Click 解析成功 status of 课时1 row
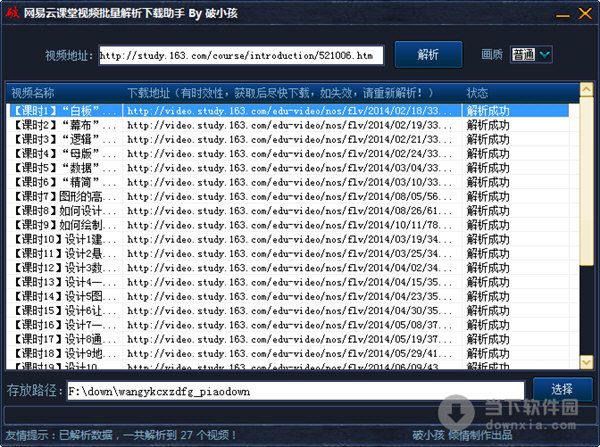This screenshot has height=447, width=600. pos(488,111)
